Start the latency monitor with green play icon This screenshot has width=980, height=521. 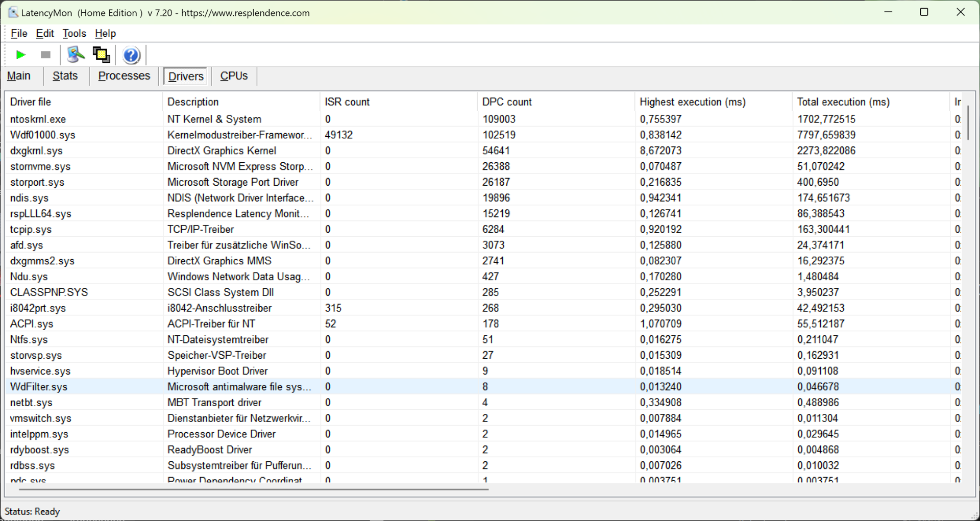tap(20, 55)
